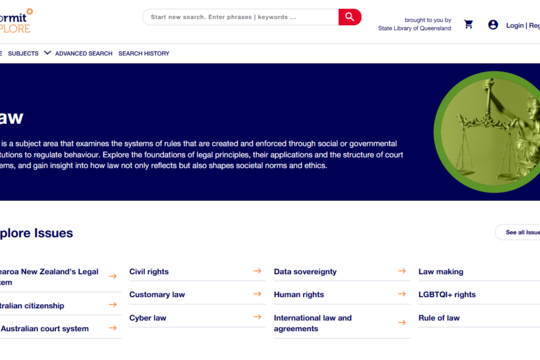This screenshot has width=540, height=360.
Task: Open the LGBTQI+ rights issue
Action: 447,295
